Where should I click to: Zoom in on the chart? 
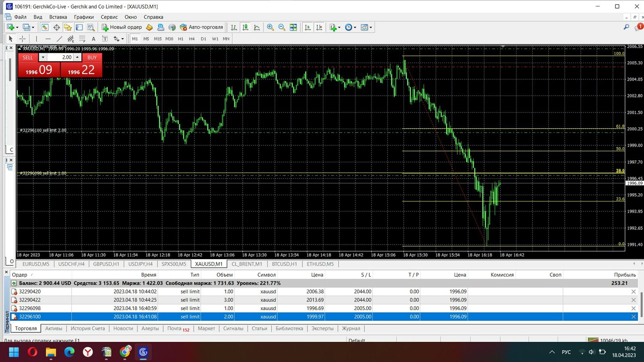tap(270, 27)
